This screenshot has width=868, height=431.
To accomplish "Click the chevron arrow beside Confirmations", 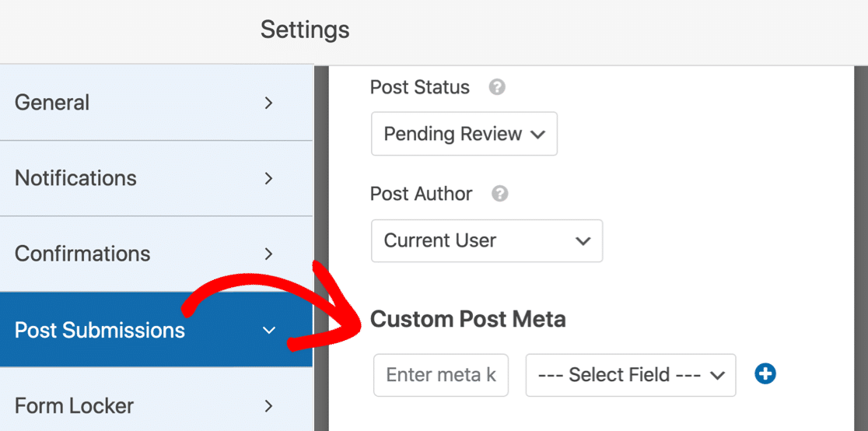I will tap(268, 254).
